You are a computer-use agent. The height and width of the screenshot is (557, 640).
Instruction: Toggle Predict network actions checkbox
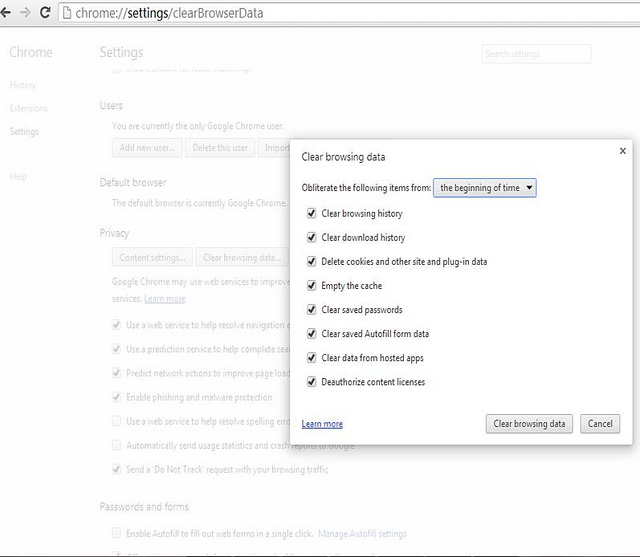[116, 373]
